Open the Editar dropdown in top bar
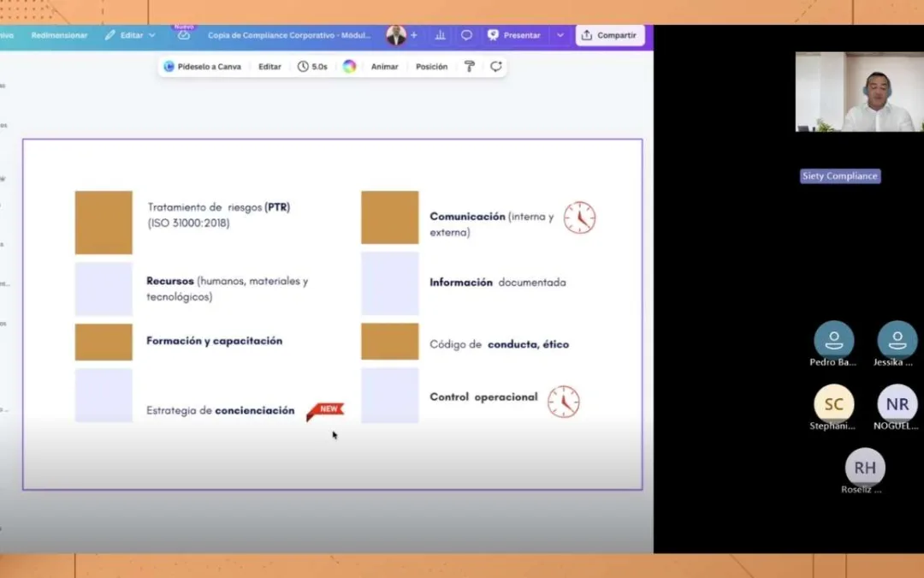This screenshot has height=578, width=924. click(x=130, y=35)
